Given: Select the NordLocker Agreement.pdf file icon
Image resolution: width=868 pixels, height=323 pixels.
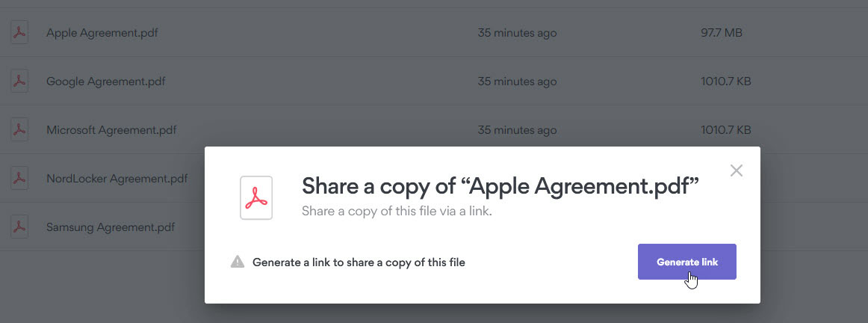Looking at the screenshot, I should (19, 178).
